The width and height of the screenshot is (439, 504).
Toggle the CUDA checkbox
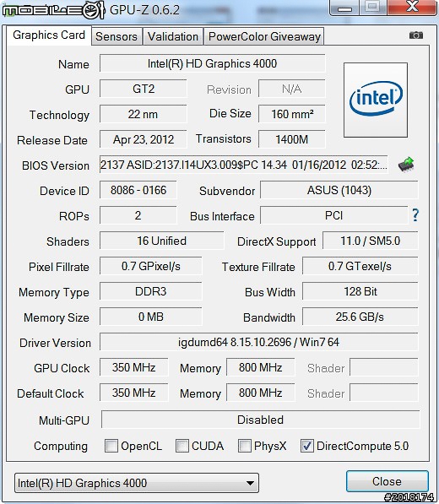[182, 446]
